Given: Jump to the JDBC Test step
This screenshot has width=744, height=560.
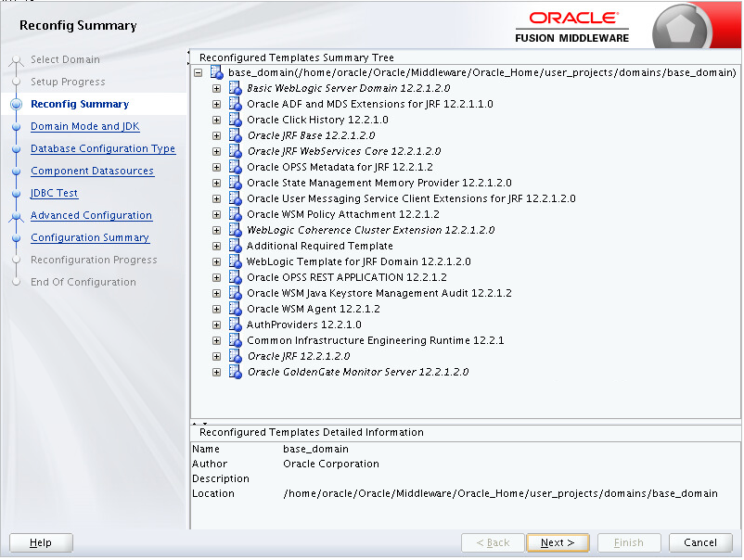Looking at the screenshot, I should point(54,193).
